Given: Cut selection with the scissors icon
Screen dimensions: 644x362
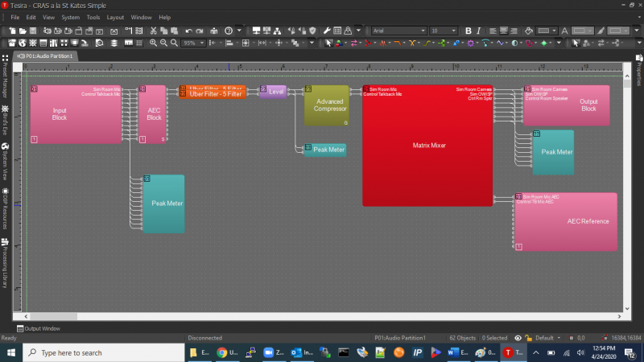Looking at the screenshot, I should tap(153, 31).
